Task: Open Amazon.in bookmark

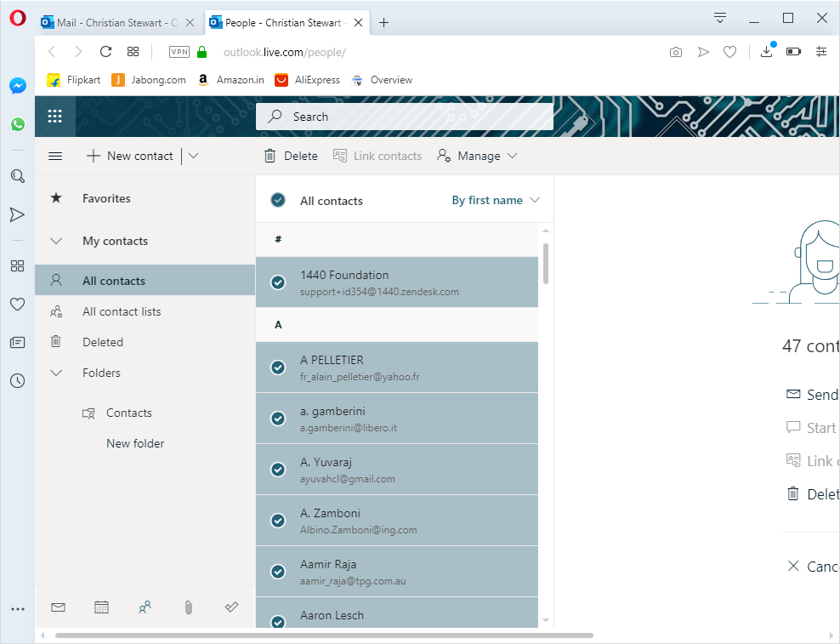Action: click(x=230, y=80)
